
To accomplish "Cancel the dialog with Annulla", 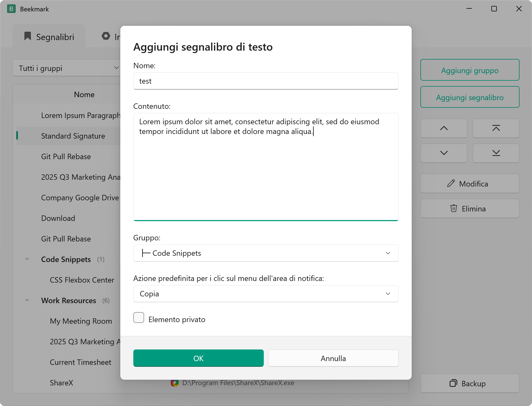I will 333,358.
